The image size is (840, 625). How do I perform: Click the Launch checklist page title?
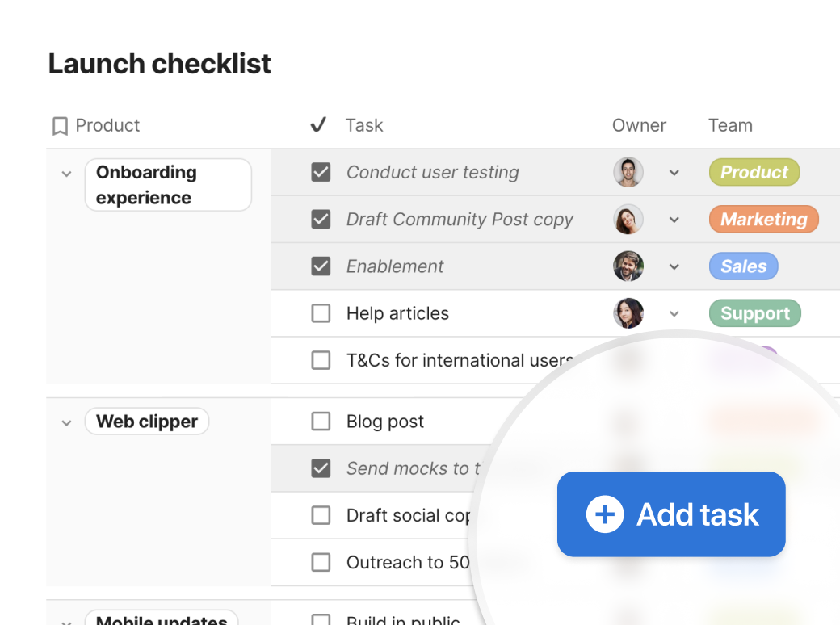pyautogui.click(x=159, y=64)
